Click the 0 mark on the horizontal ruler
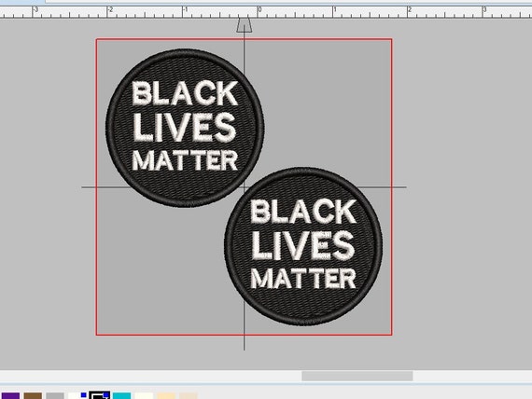532x399 pixels. click(259, 9)
